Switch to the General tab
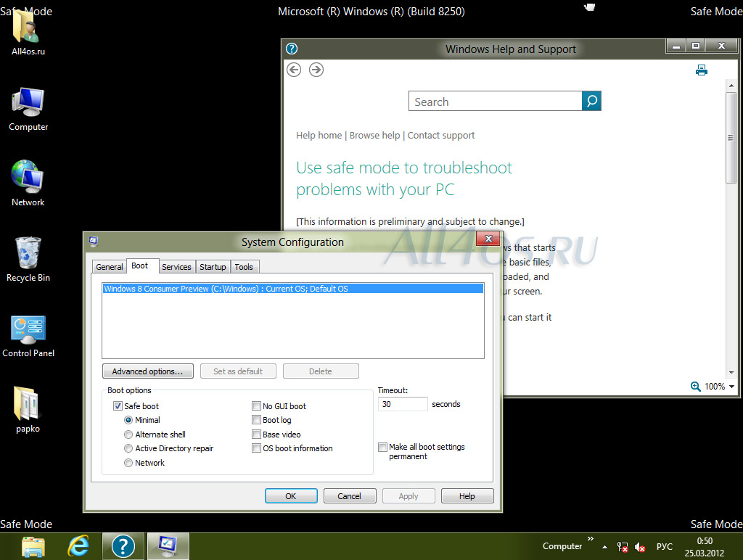The image size is (743, 560). pyautogui.click(x=109, y=267)
